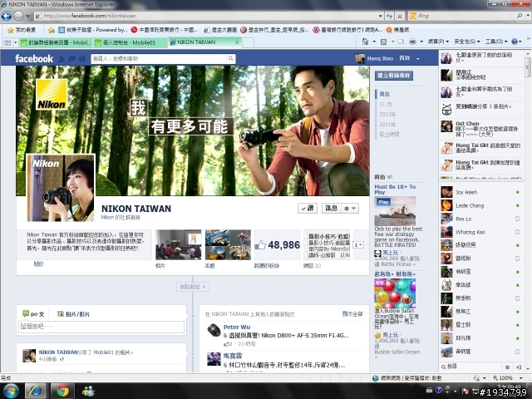
Task: Click the Create a Page button
Action: coord(394,76)
